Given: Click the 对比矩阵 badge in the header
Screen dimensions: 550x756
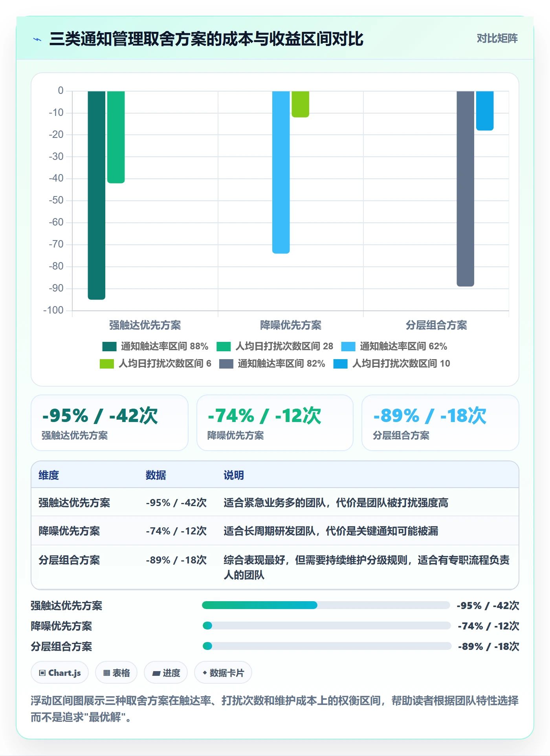Looking at the screenshot, I should tap(497, 39).
